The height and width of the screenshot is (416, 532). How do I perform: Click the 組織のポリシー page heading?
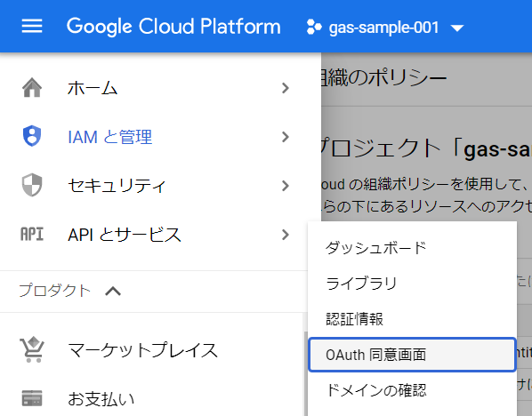(x=383, y=78)
